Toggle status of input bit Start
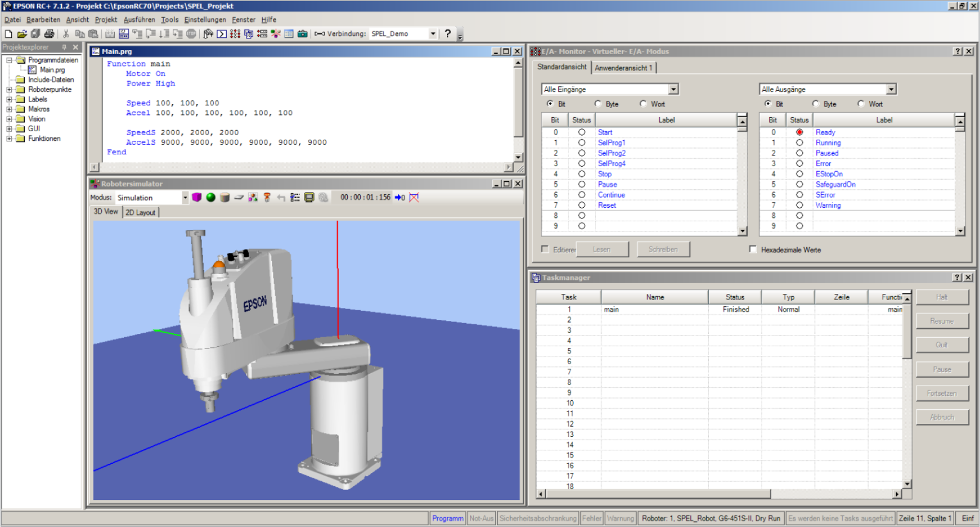Screen dimensions: 980x527 (581, 132)
